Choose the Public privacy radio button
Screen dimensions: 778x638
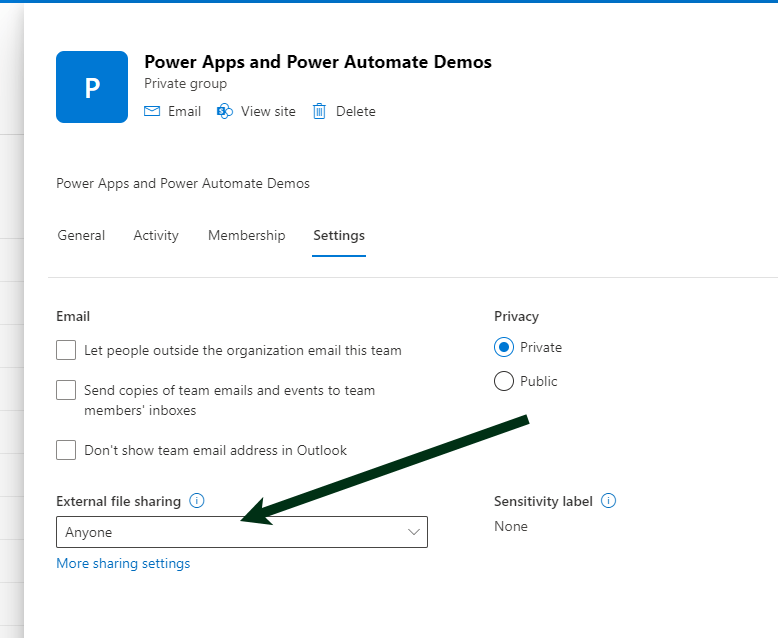pos(504,381)
